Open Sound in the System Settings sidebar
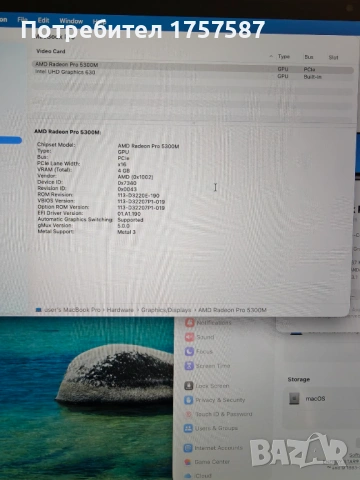Image resolution: width=360 pixels, height=480 pixels. (x=199, y=337)
